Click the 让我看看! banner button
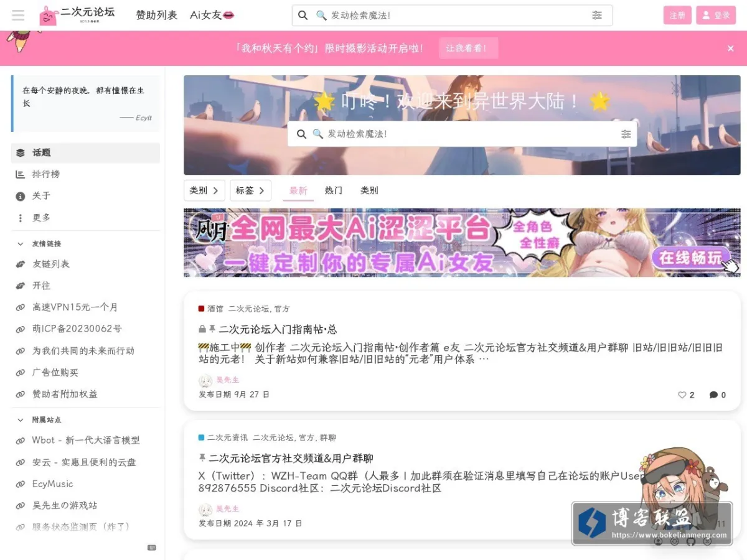 (469, 48)
